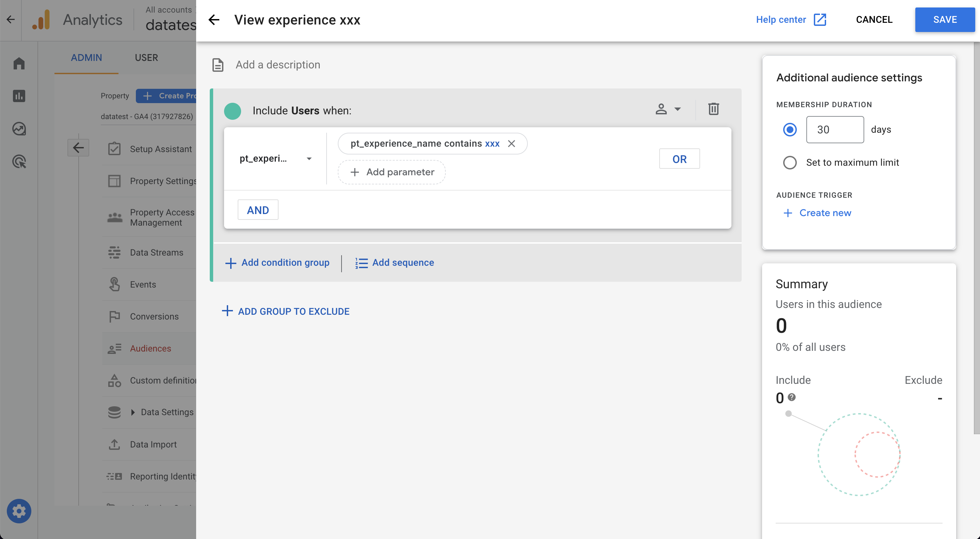Click the Property Access Management people icon

[114, 217]
